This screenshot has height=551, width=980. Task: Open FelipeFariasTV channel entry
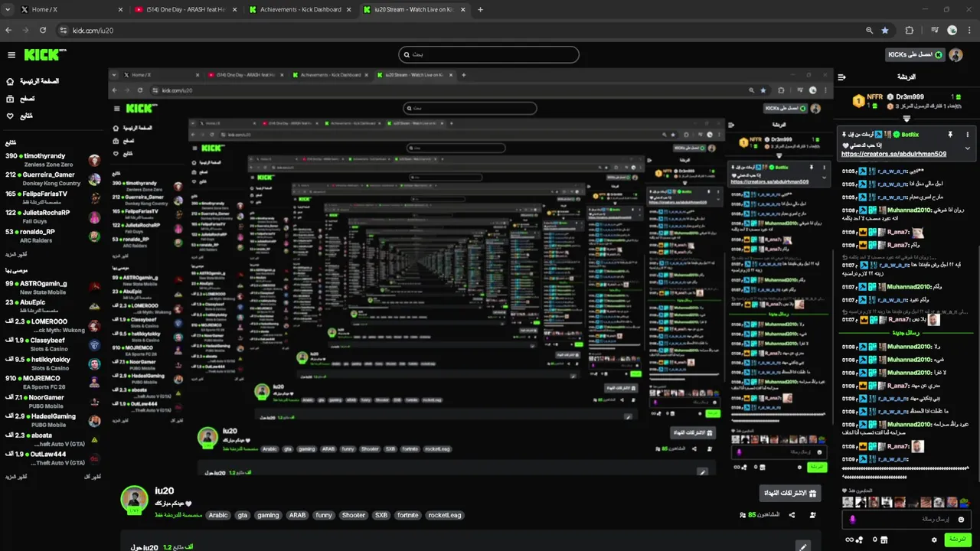[52, 198]
